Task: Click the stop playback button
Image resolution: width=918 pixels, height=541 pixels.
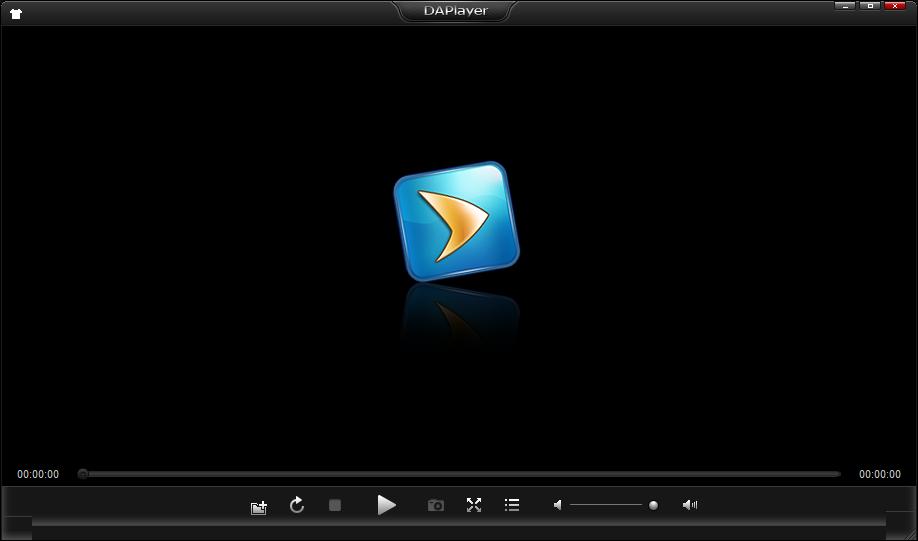Action: point(335,505)
